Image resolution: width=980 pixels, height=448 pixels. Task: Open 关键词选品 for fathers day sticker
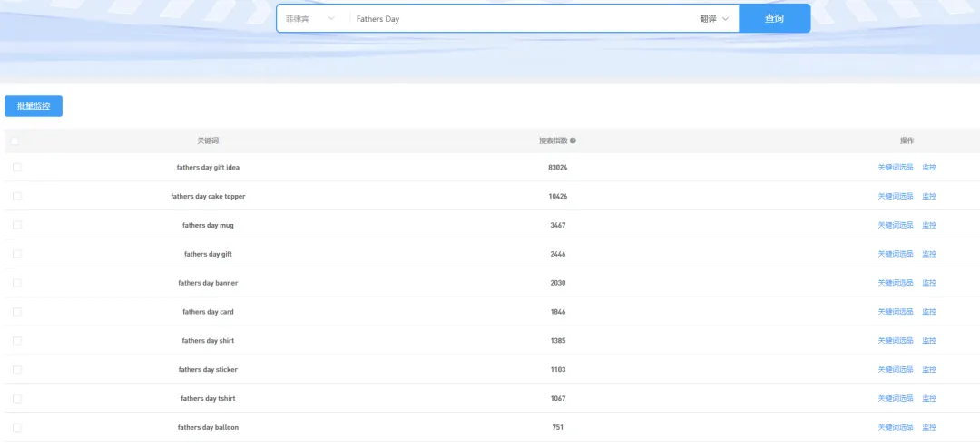(x=896, y=370)
